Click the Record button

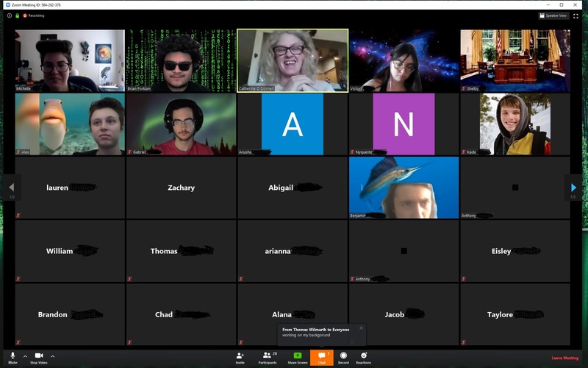pos(343,356)
